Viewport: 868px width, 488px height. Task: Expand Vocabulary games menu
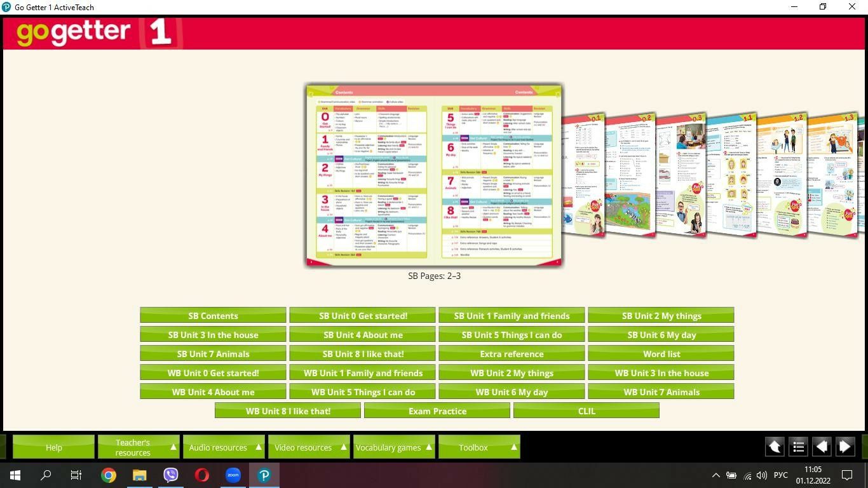click(x=395, y=447)
